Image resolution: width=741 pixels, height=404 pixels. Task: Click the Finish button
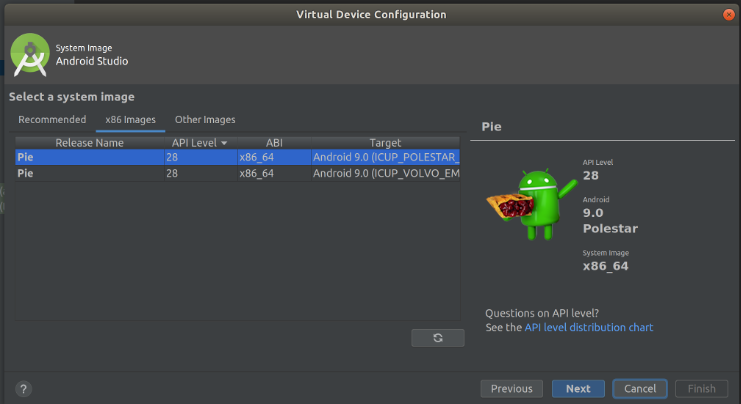pyautogui.click(x=701, y=388)
